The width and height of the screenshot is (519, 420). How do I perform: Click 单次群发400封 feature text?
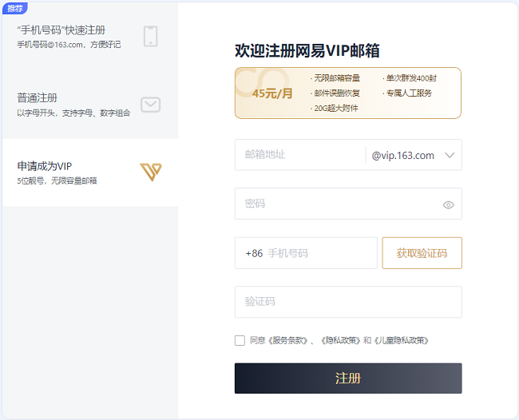(411, 78)
